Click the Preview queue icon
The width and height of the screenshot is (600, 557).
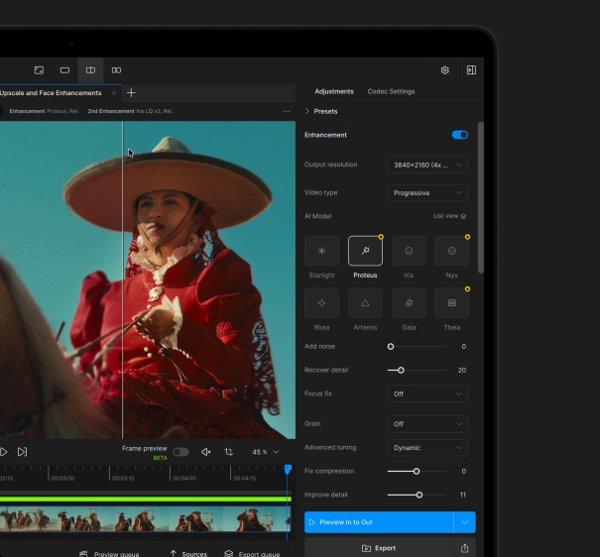[83, 554]
